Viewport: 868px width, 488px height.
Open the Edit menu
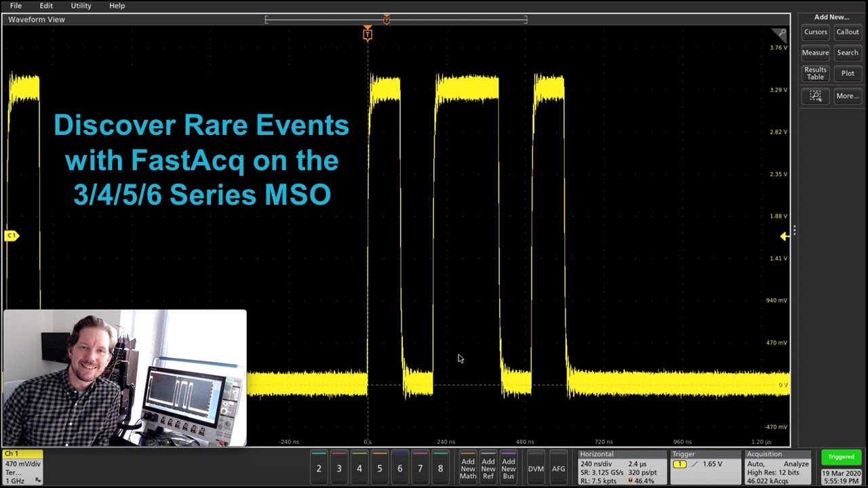(x=46, y=5)
